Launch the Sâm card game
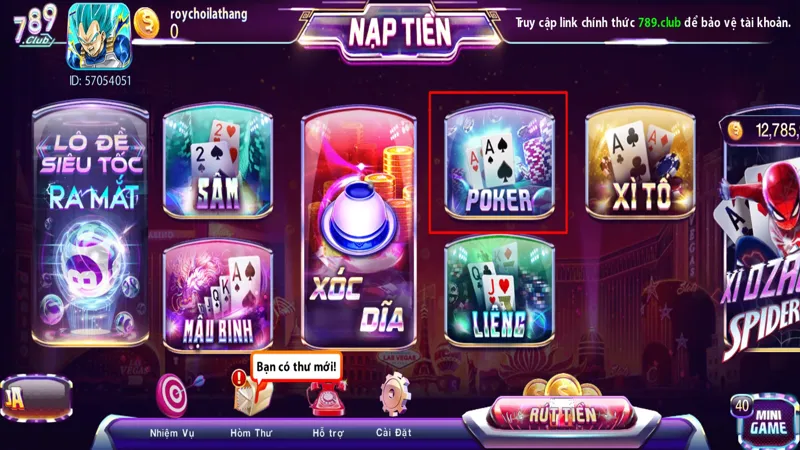The width and height of the screenshot is (800, 450). [x=218, y=161]
